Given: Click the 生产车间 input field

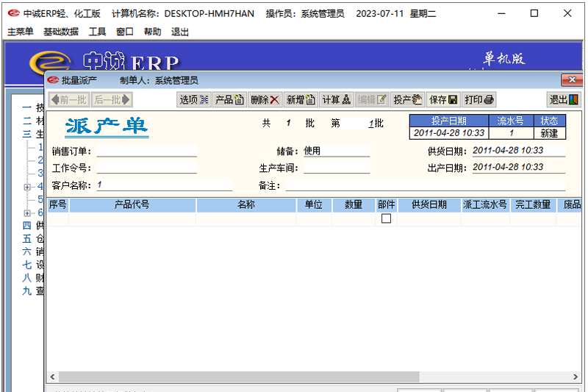Looking at the screenshot, I should (x=337, y=168).
